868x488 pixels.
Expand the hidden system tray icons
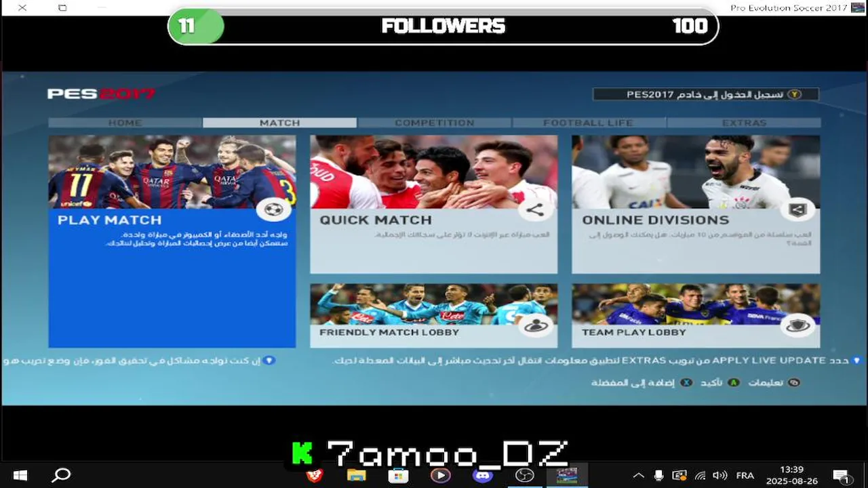[x=638, y=475]
